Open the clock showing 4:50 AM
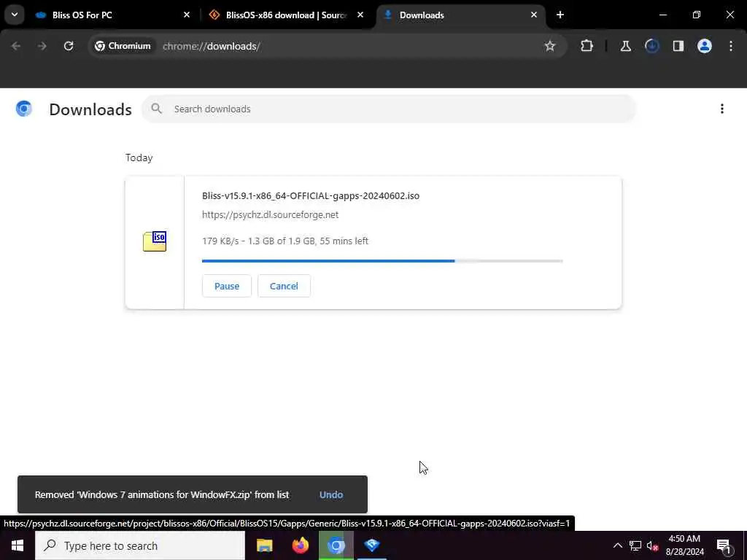747x560 pixels. coord(684,545)
